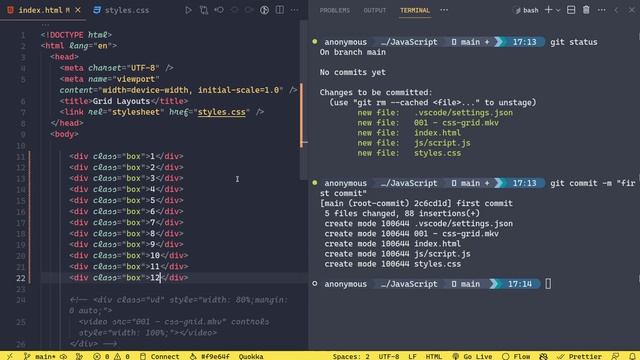Toggle Flow in the status bar
640x360 pixels.
[516, 356]
